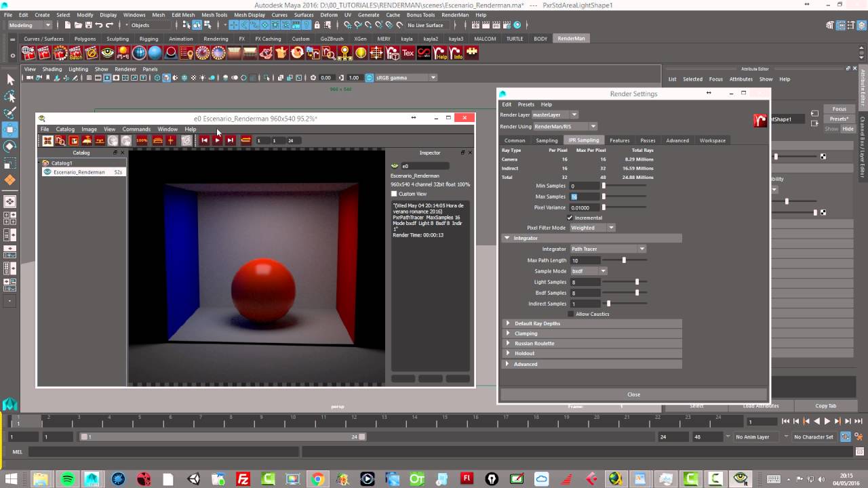Click Close button in Render Settings
This screenshot has width=868, height=488.
coord(633,394)
